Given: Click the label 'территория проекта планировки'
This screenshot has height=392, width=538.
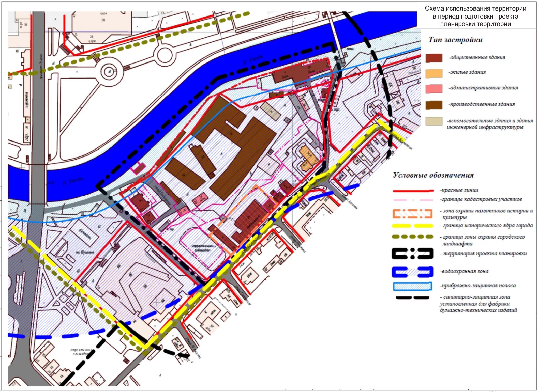Looking at the screenshot, I should pyautogui.click(x=485, y=254).
